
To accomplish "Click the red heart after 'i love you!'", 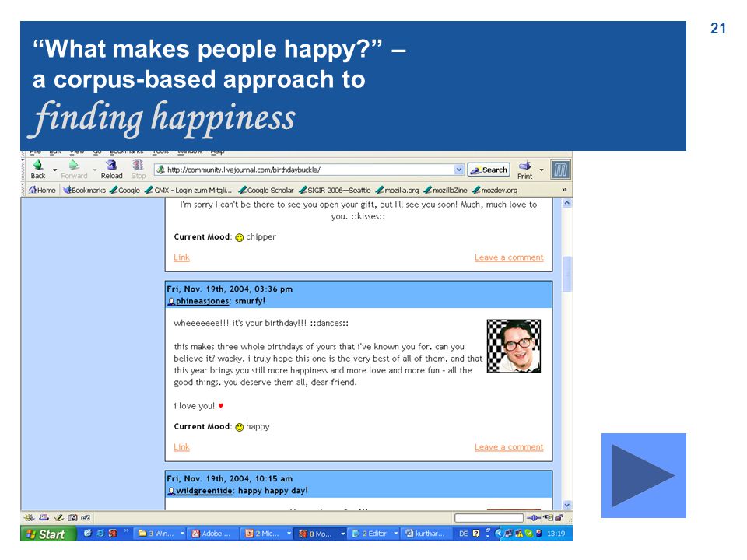I will pos(220,406).
